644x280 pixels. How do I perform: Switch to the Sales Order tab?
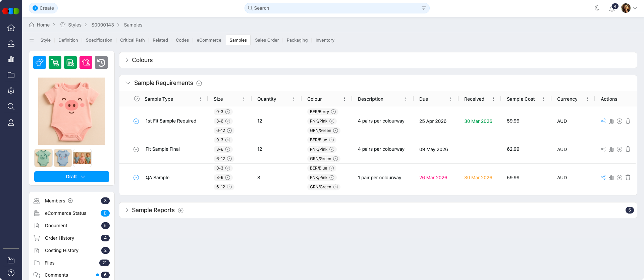pos(267,40)
